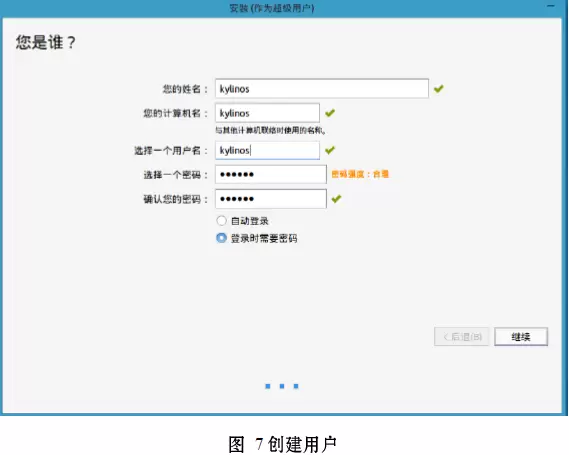Screen dimensions: 569x455
Task: Click the hint text under computer name
Action: point(271,130)
